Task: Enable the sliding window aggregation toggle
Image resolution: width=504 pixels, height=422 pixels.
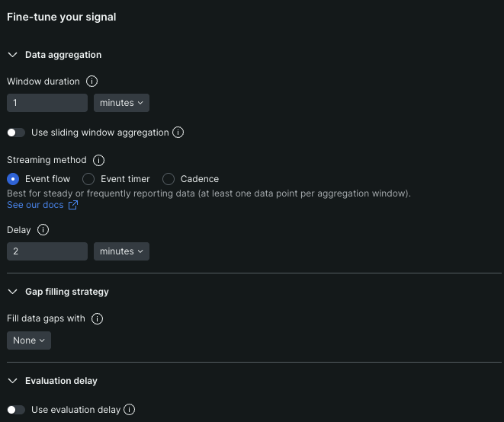Action: point(16,133)
